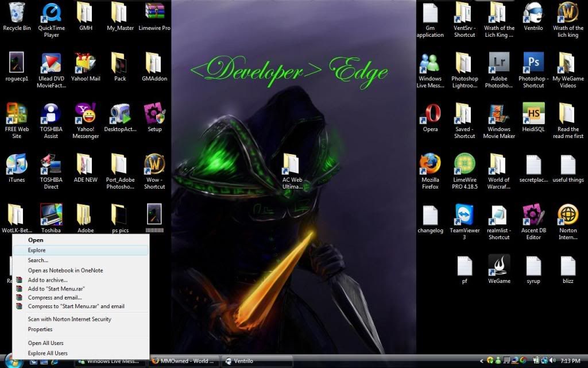
Task: Click the Mozilla Firefox shortcut
Action: point(430,164)
